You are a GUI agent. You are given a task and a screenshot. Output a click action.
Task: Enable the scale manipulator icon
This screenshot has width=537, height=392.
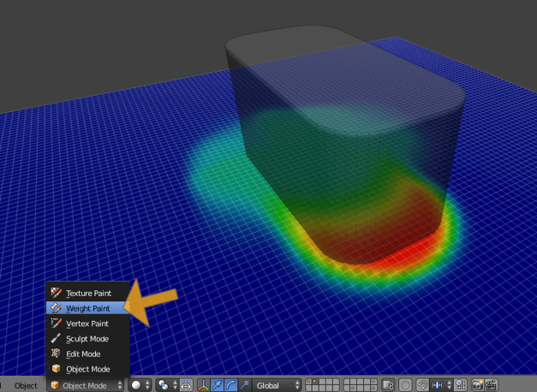click(244, 385)
